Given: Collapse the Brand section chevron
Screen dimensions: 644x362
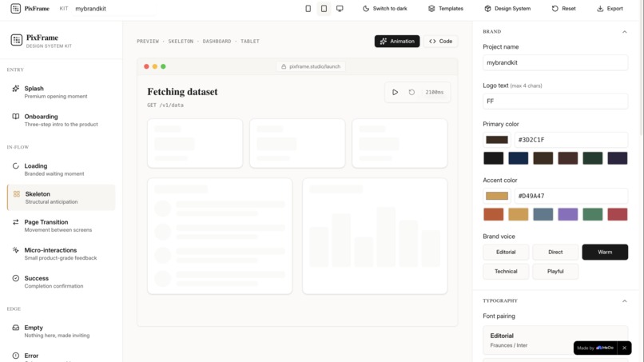Looking at the screenshot, I should [x=624, y=32].
